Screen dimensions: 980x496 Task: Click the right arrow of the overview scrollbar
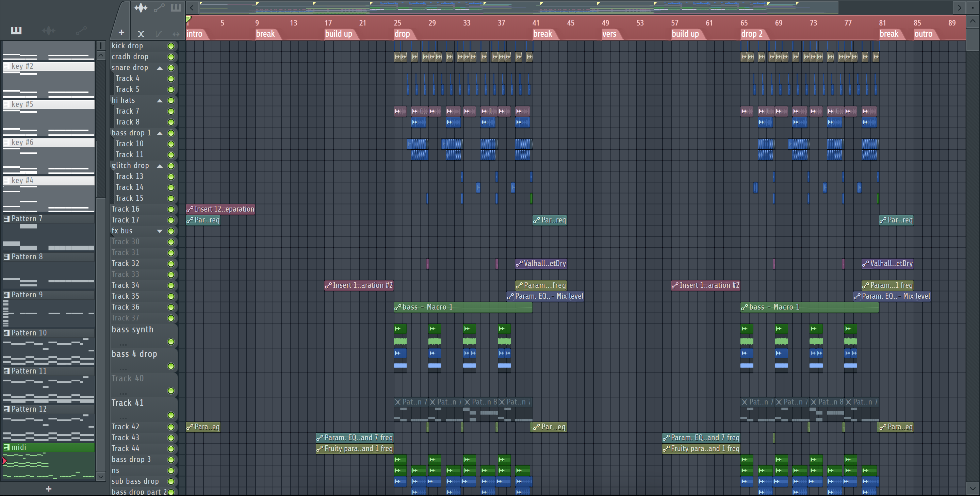[x=959, y=7]
